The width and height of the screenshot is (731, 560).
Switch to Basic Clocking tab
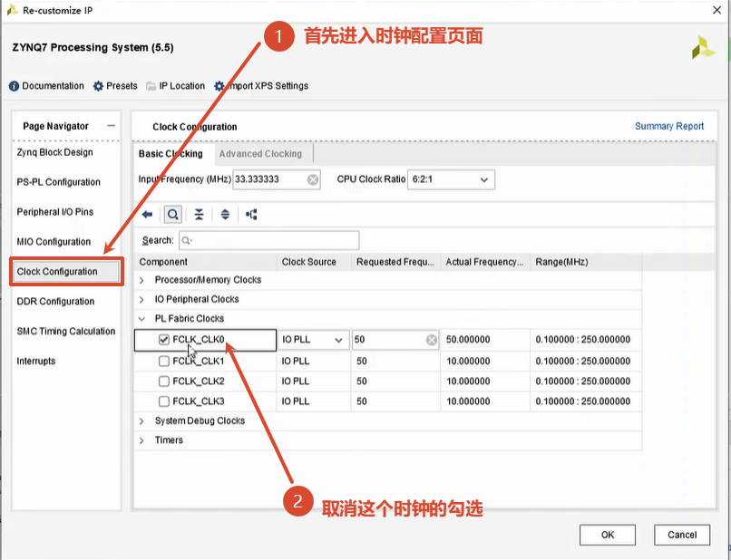click(171, 154)
